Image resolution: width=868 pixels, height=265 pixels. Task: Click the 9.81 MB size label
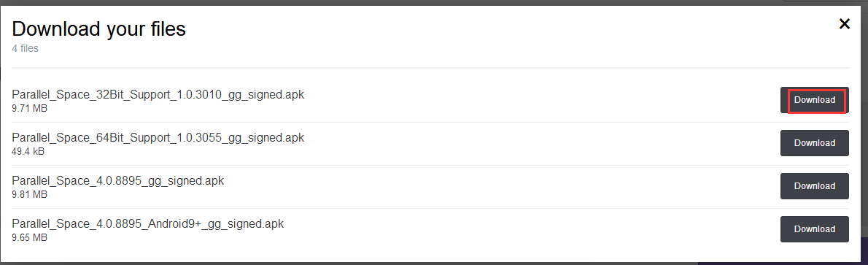tap(29, 195)
